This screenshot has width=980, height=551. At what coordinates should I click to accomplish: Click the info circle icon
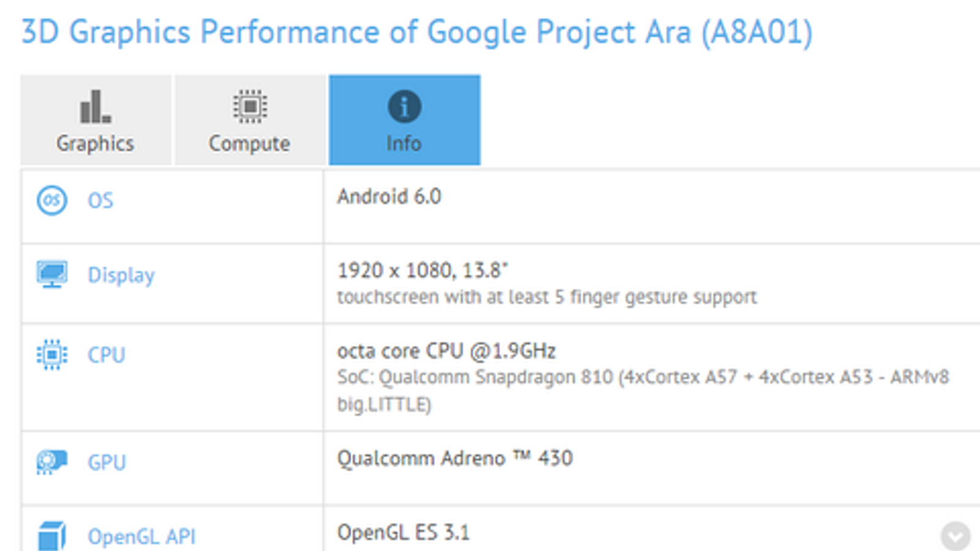(x=404, y=107)
